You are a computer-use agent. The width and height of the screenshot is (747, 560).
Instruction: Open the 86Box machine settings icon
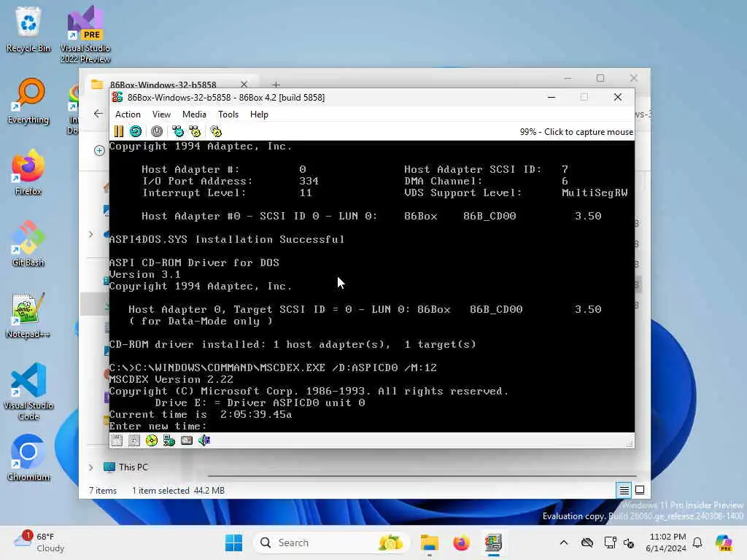tap(216, 131)
